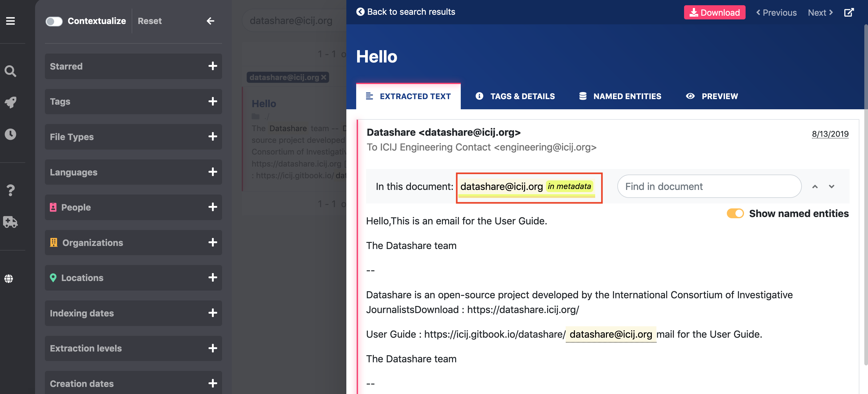Jump to previous occurrence with up chevron
This screenshot has width=868, height=394.
[x=815, y=186]
